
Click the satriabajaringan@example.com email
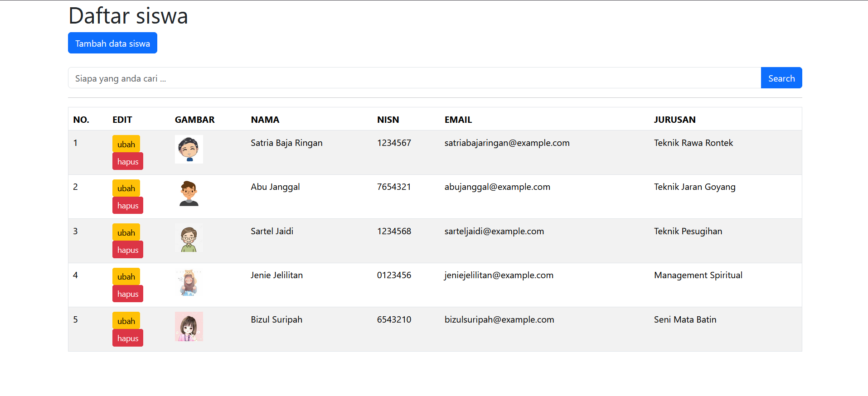[x=507, y=143]
